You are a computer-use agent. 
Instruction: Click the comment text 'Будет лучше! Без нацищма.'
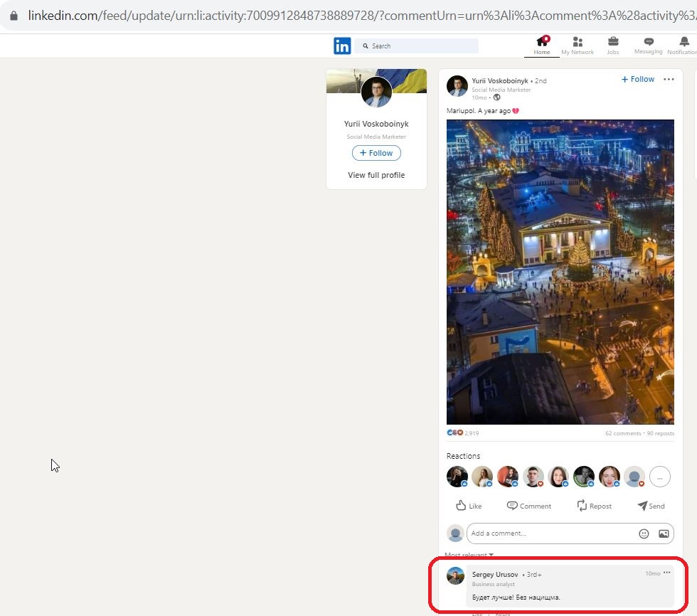pos(516,598)
